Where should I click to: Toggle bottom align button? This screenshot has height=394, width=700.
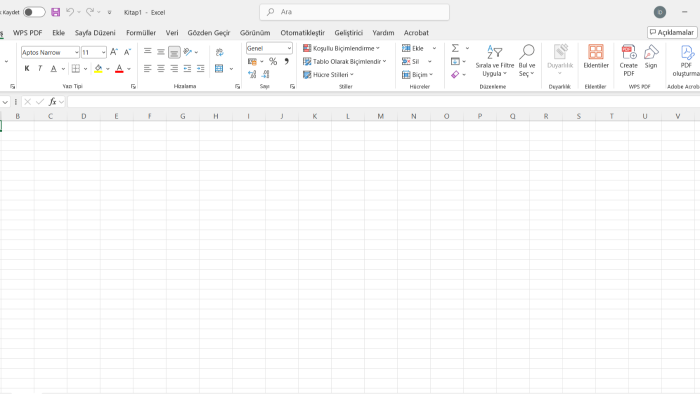point(174,52)
